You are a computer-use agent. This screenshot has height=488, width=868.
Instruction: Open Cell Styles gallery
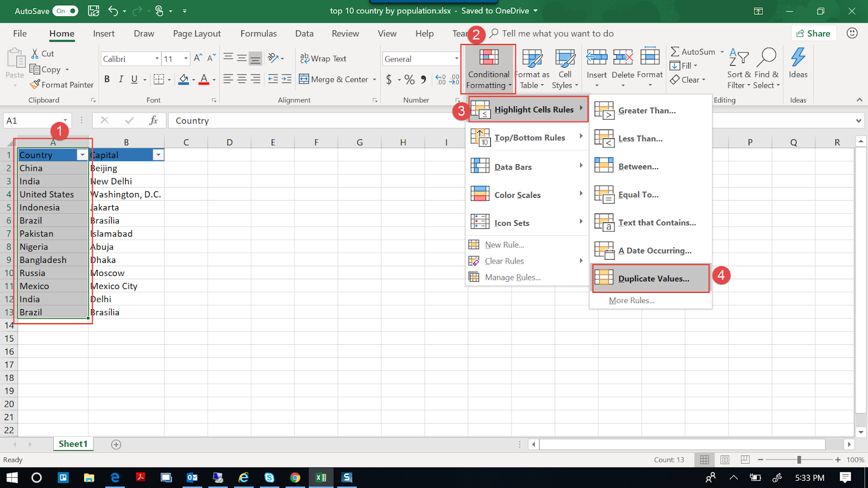(565, 69)
